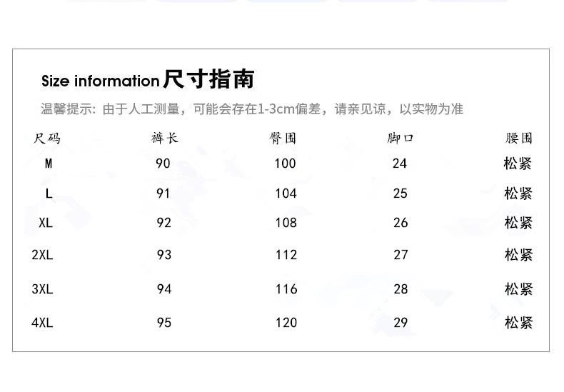Screen dimensions: 564x392
Task: Select the 脚口 column header
Action: coord(401,138)
